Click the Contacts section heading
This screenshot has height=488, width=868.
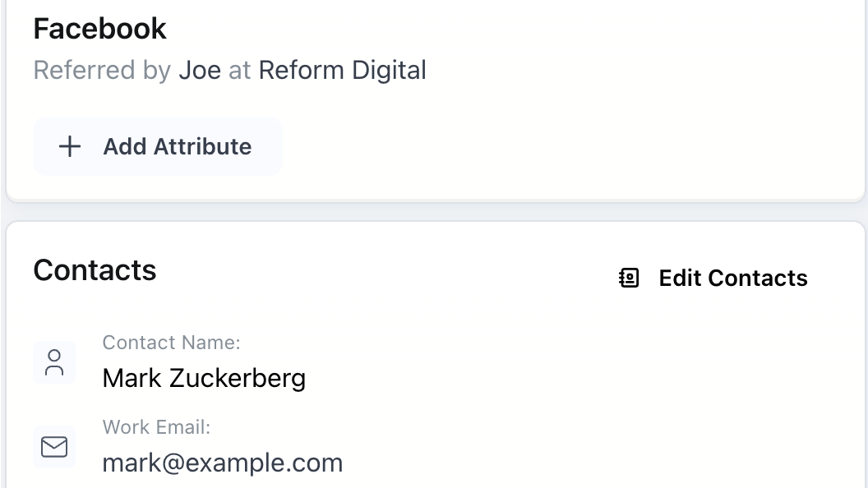pos(95,270)
